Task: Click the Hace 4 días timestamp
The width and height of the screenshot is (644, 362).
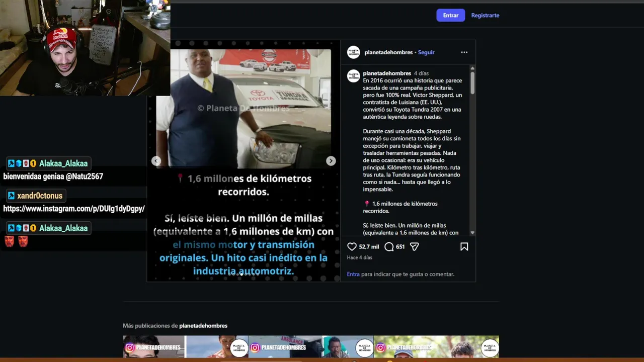Action: (x=359, y=257)
